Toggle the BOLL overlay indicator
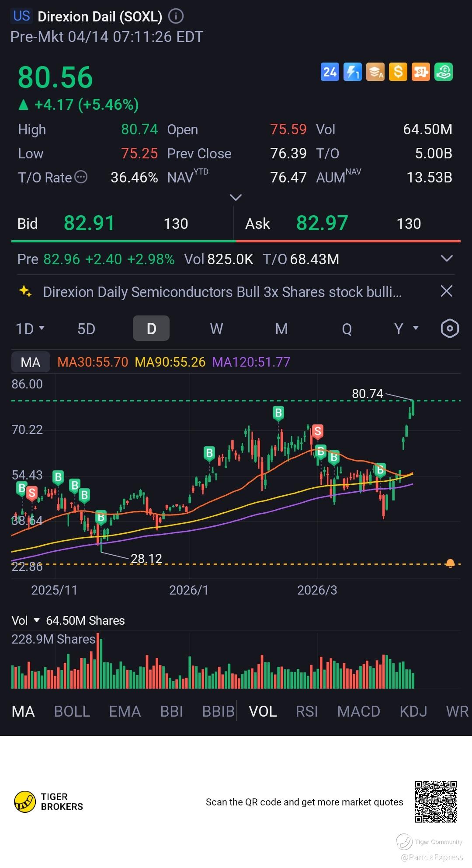This screenshot has height=868, width=472. point(72,711)
